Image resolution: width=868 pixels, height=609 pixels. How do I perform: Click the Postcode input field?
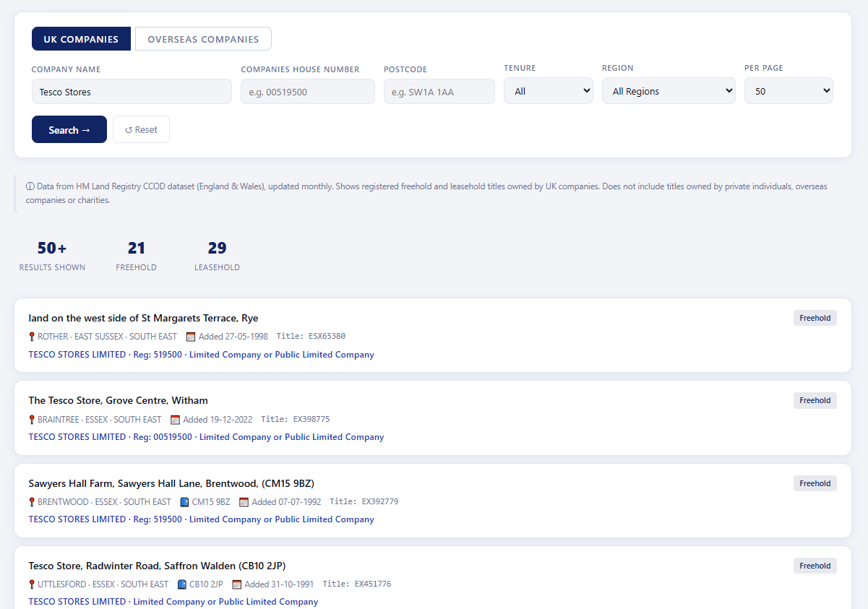pyautogui.click(x=439, y=92)
